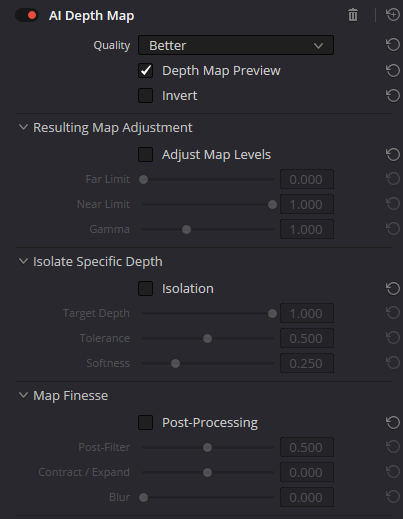403x519 pixels.
Task: Click the Post-Filter slider handle
Action: (x=207, y=448)
